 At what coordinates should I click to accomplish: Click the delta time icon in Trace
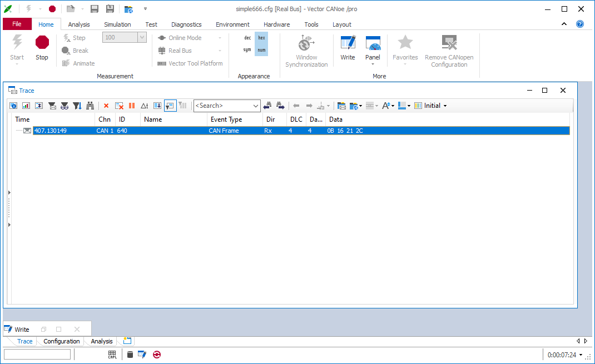(x=145, y=106)
